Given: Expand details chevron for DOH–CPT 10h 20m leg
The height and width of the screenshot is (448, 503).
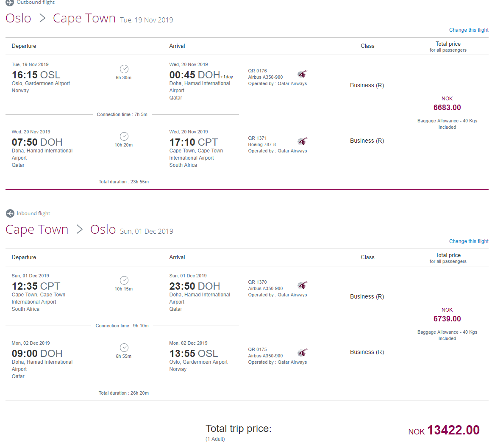Looking at the screenshot, I should pyautogui.click(x=124, y=136).
